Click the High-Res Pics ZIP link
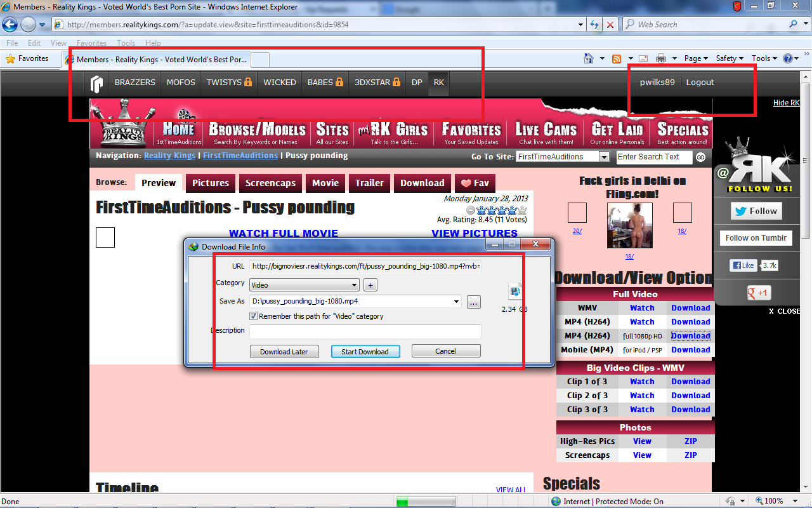 [691, 441]
